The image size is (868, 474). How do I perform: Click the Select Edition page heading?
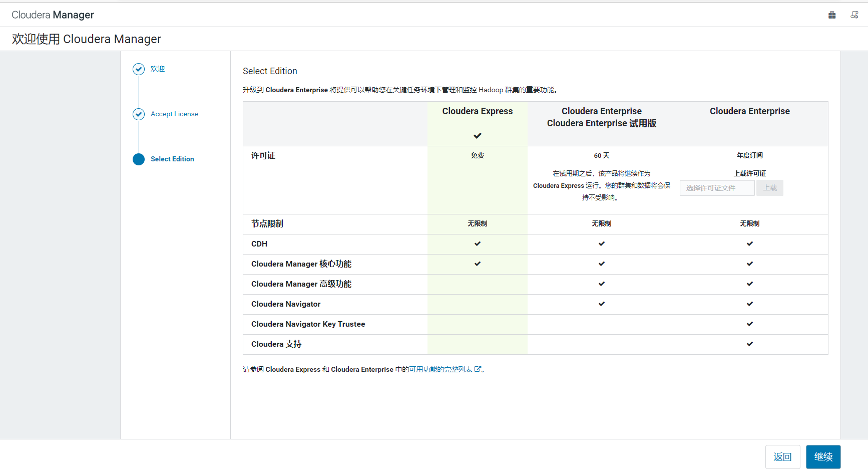(x=270, y=71)
